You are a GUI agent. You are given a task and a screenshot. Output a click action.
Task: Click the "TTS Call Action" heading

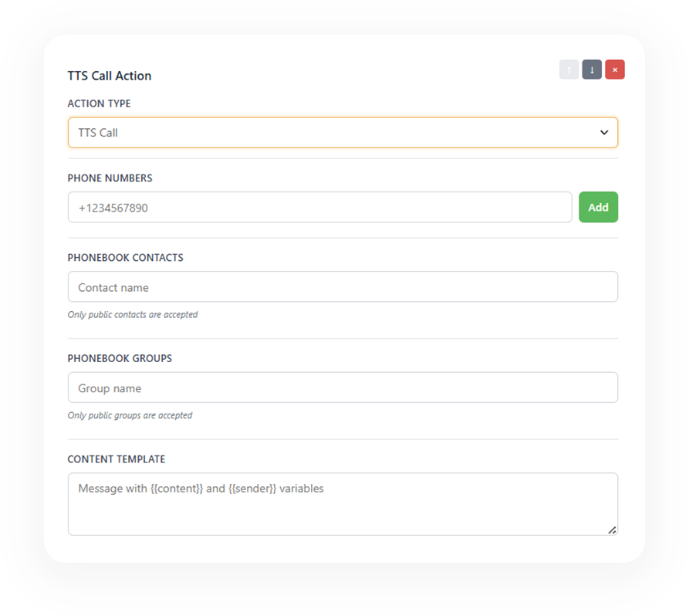[x=110, y=76]
